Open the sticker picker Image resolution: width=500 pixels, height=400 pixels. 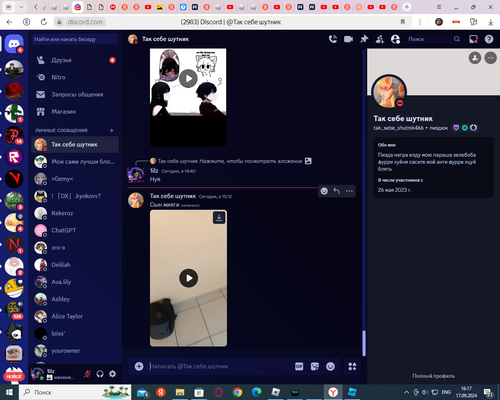315,366
